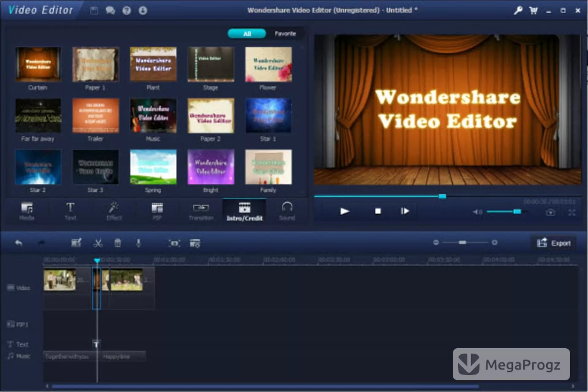Image resolution: width=588 pixels, height=392 pixels.
Task: Open the Sound tab
Action: (287, 211)
